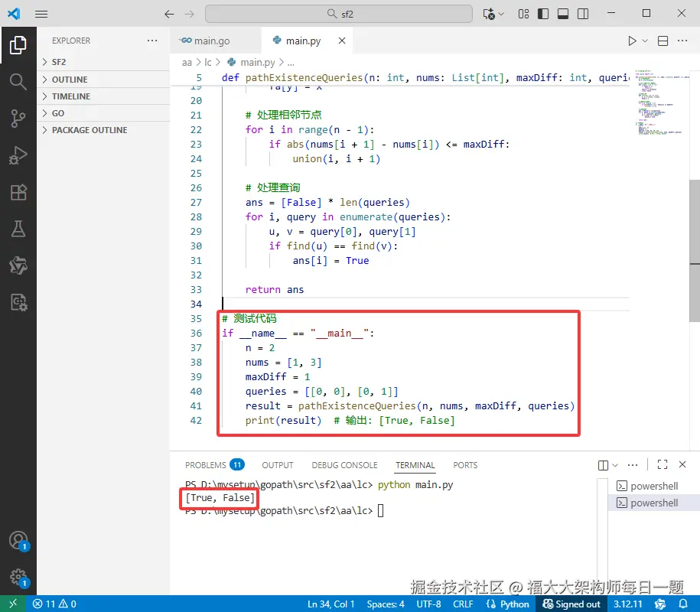Open editor More Actions ellipsis
Image resolution: width=700 pixels, height=612 pixels.
pos(682,41)
